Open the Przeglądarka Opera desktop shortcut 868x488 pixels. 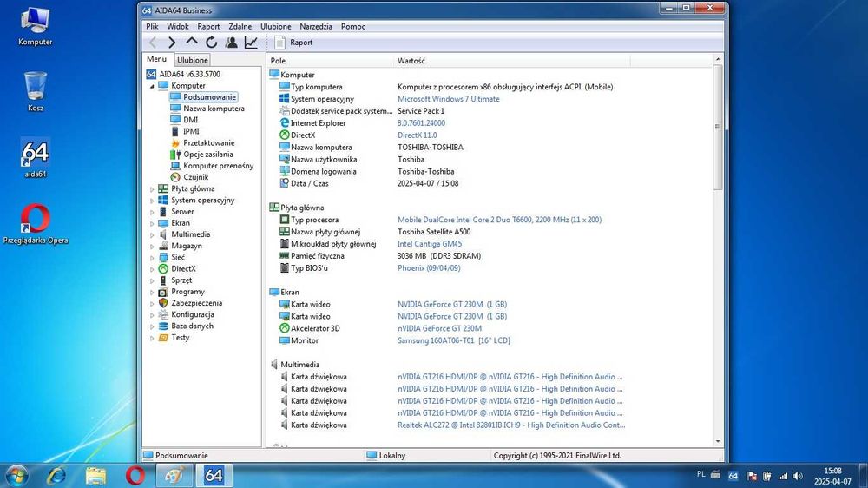(36, 224)
